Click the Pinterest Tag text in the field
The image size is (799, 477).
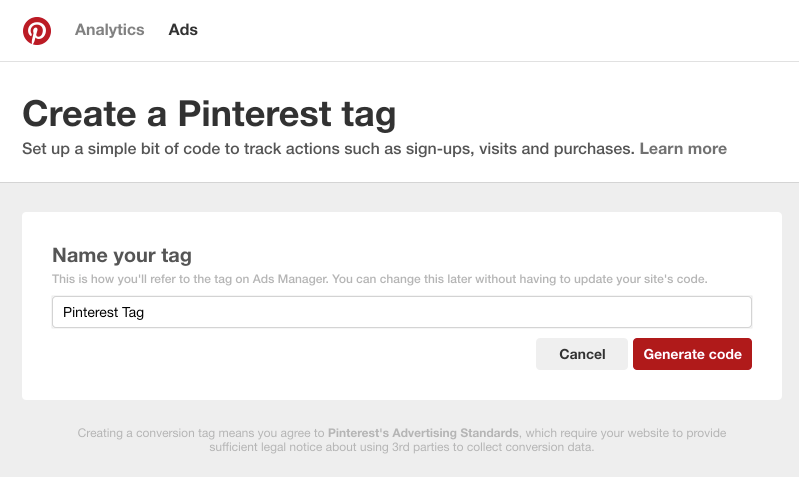[x=103, y=312]
